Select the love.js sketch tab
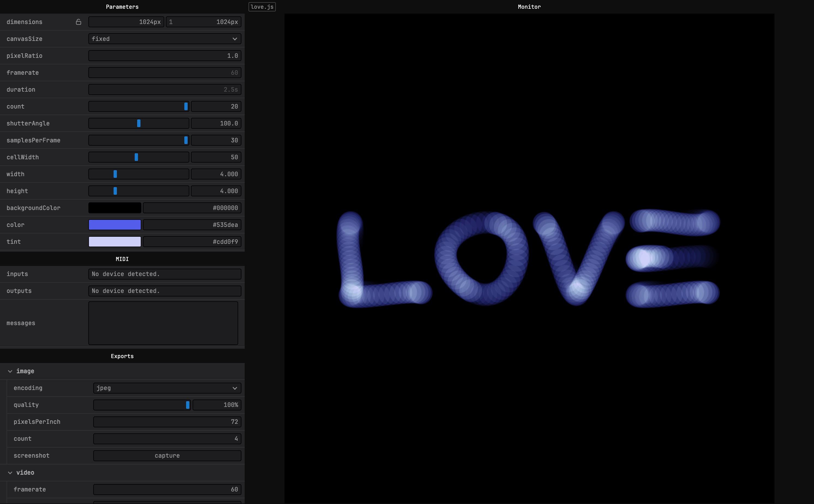 (262, 7)
